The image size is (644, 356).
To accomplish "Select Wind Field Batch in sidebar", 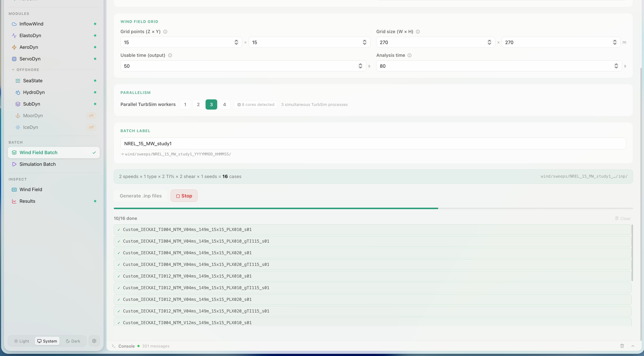I will (x=54, y=153).
